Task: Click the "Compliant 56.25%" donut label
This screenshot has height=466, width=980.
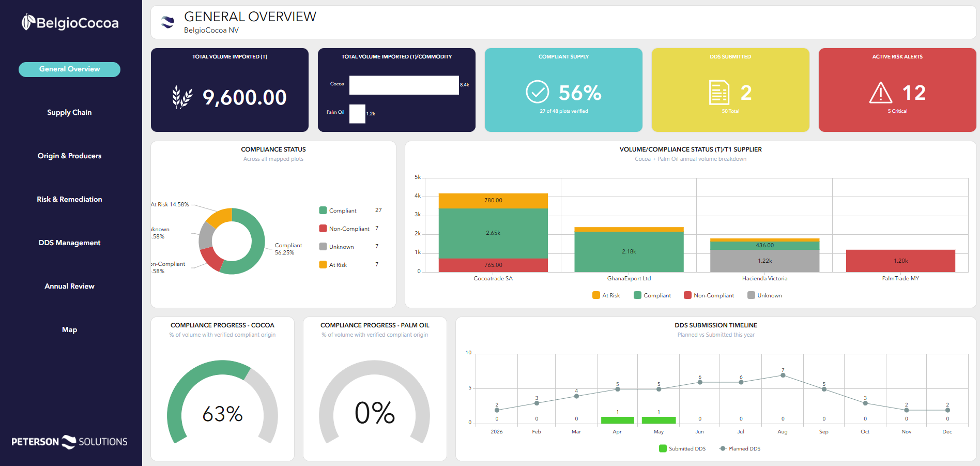Action: click(288, 249)
